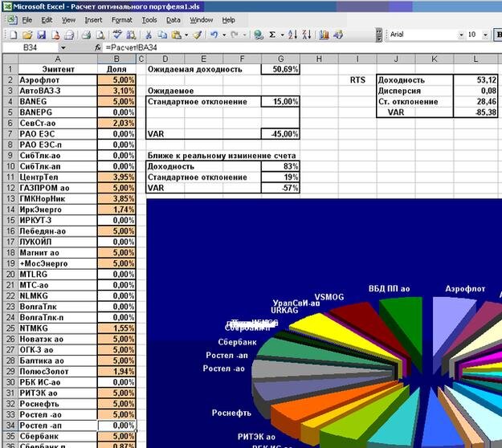Click the Paste clipboard icon
Viewport: 502px width, 448px height.
(177, 35)
